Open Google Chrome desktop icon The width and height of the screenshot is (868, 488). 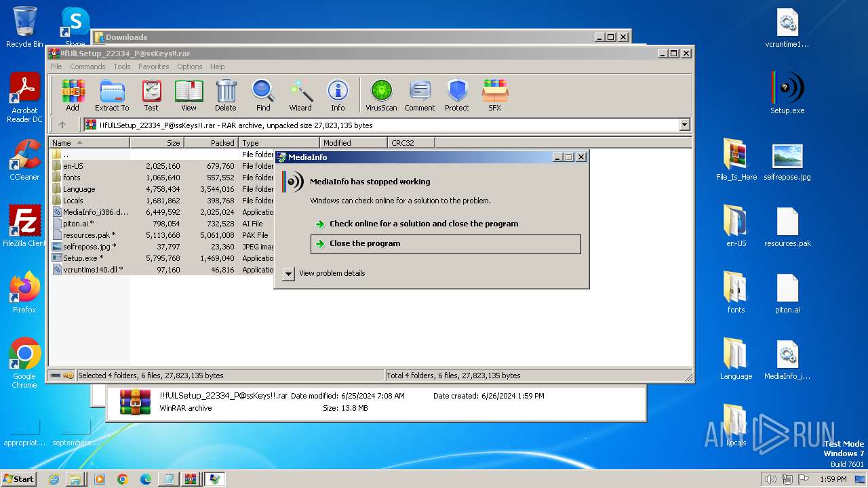tap(24, 363)
